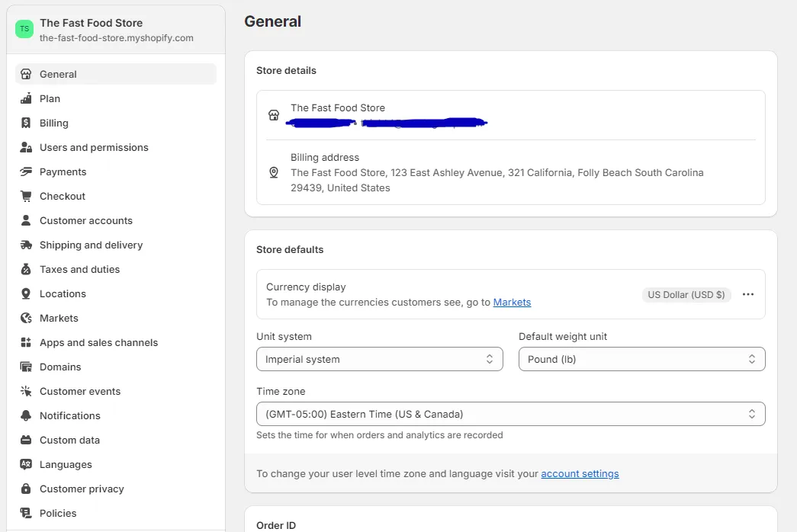The image size is (797, 532).
Task: Open Customer accounts settings
Action: pyautogui.click(x=116, y=220)
